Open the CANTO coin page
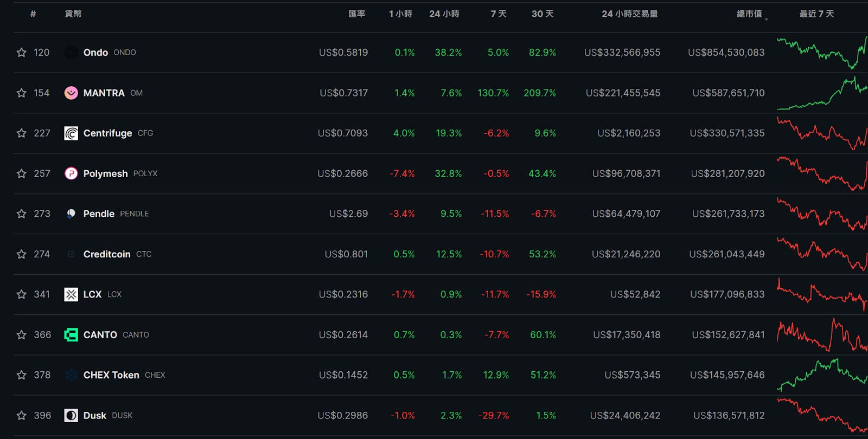Viewport: 868px width, 439px height. click(x=100, y=334)
